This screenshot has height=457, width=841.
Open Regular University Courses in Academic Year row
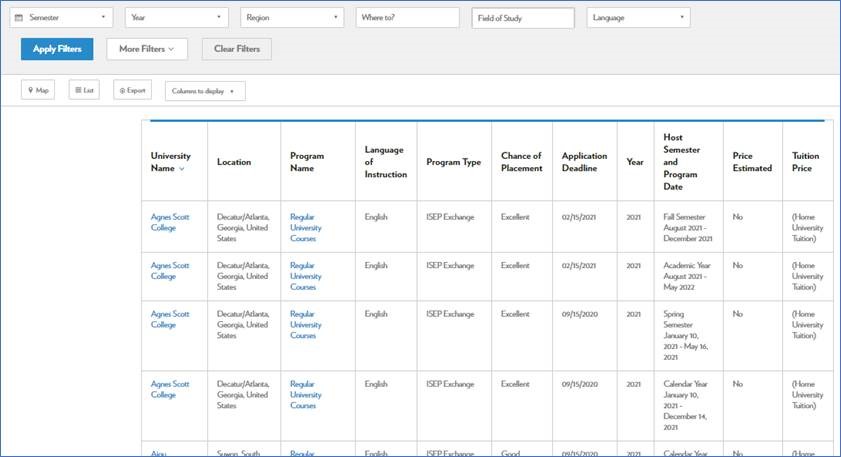(x=306, y=276)
